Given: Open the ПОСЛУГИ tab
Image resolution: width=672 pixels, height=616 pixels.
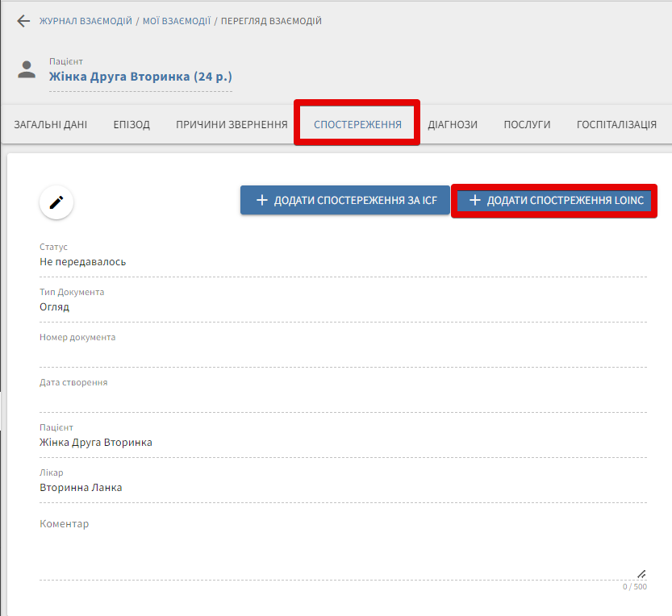Looking at the screenshot, I should 527,124.
